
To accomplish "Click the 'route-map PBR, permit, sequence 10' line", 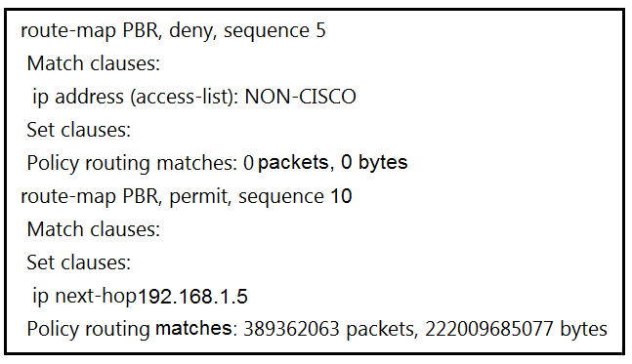I will tap(187, 196).
